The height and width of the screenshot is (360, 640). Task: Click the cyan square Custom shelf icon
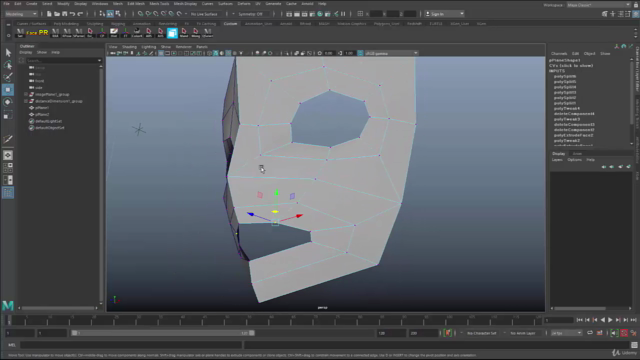[x=172, y=33]
